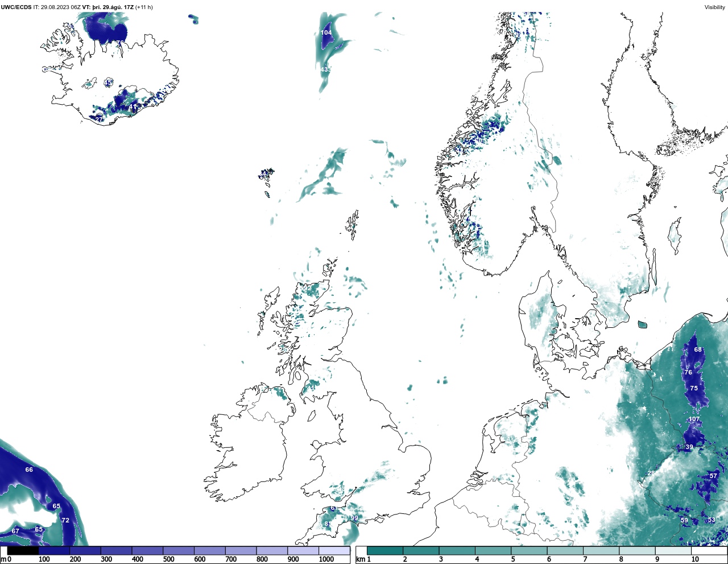Click the 'm' unit label on the legend

tap(3, 559)
